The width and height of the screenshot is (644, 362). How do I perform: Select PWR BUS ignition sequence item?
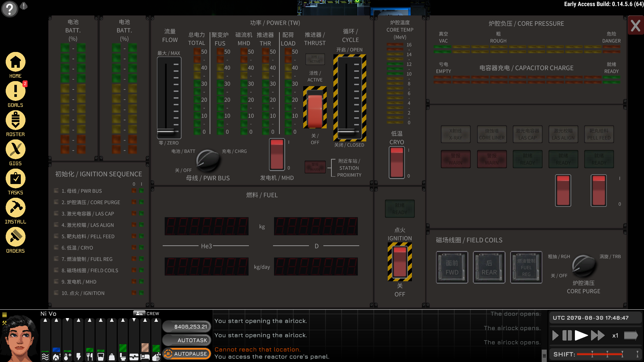click(82, 191)
